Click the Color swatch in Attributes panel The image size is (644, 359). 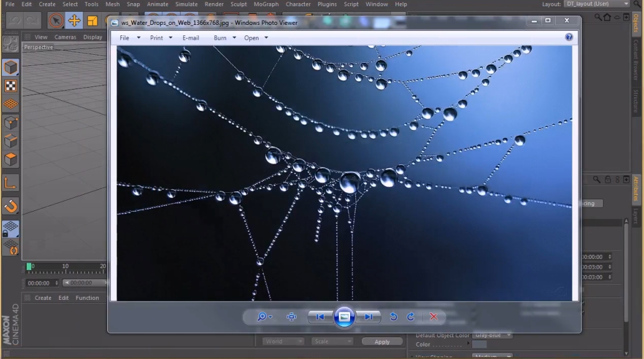[480, 345]
